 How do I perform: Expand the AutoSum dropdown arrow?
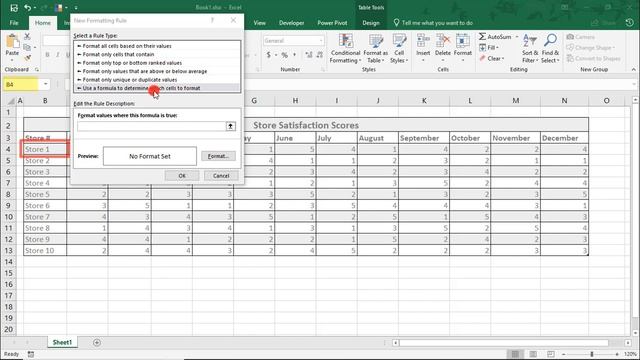point(517,37)
